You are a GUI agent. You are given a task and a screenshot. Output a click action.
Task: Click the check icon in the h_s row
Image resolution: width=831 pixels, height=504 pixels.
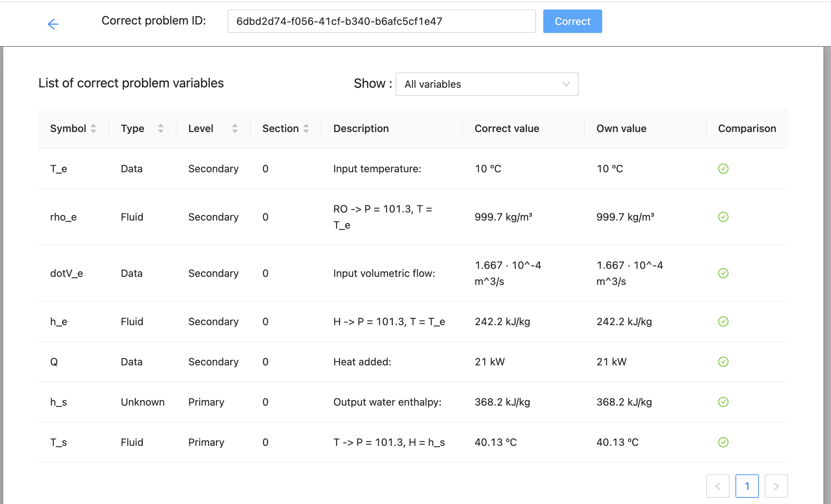pyautogui.click(x=723, y=402)
